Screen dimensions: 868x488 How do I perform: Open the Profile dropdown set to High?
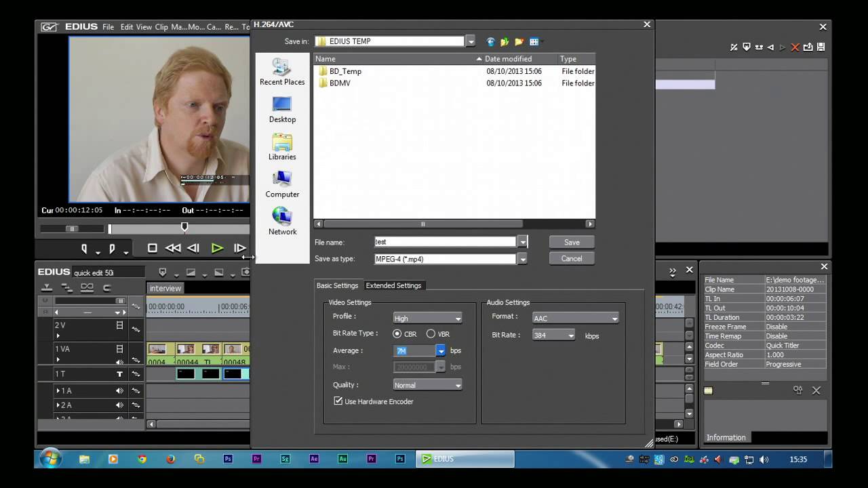(427, 319)
